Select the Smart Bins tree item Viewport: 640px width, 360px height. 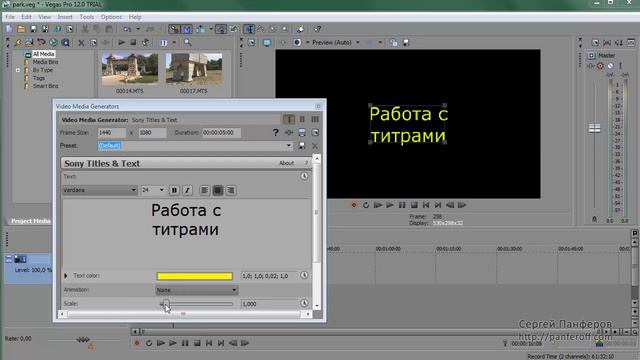point(45,86)
